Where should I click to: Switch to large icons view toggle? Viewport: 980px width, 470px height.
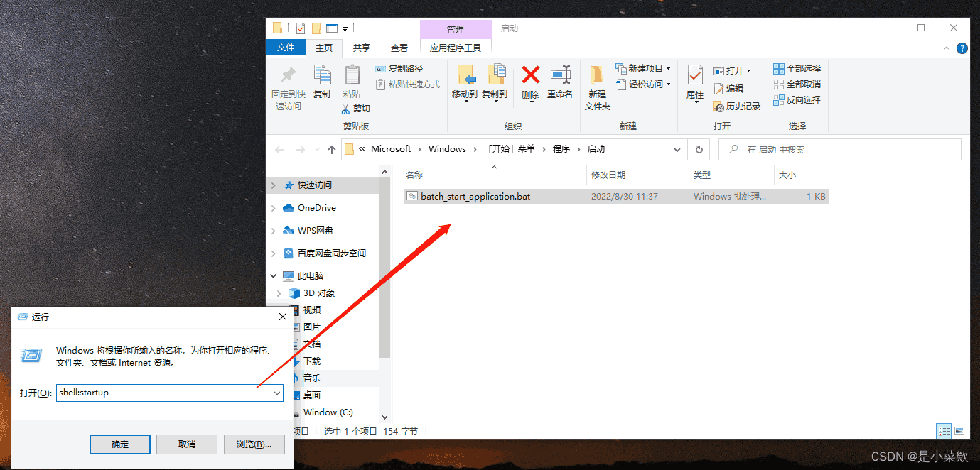(x=959, y=431)
